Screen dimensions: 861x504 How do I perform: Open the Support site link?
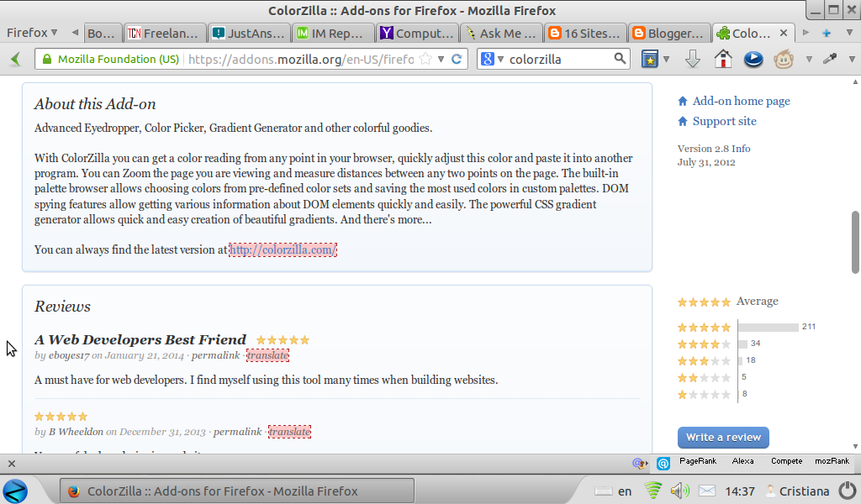point(724,121)
